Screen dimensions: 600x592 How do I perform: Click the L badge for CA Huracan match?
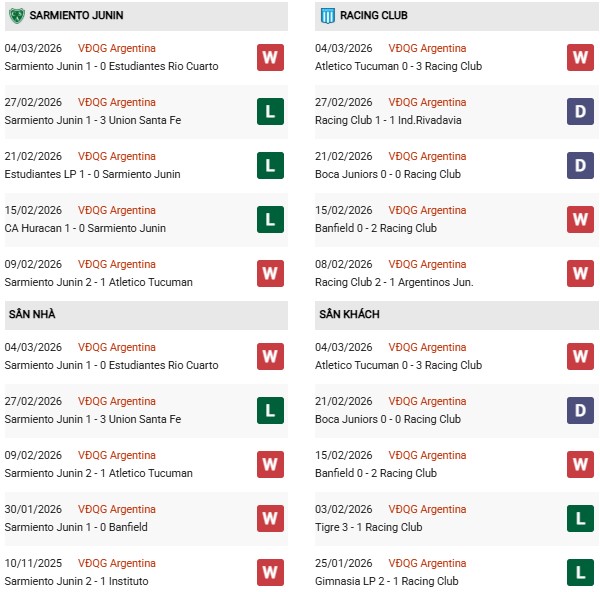tap(270, 219)
